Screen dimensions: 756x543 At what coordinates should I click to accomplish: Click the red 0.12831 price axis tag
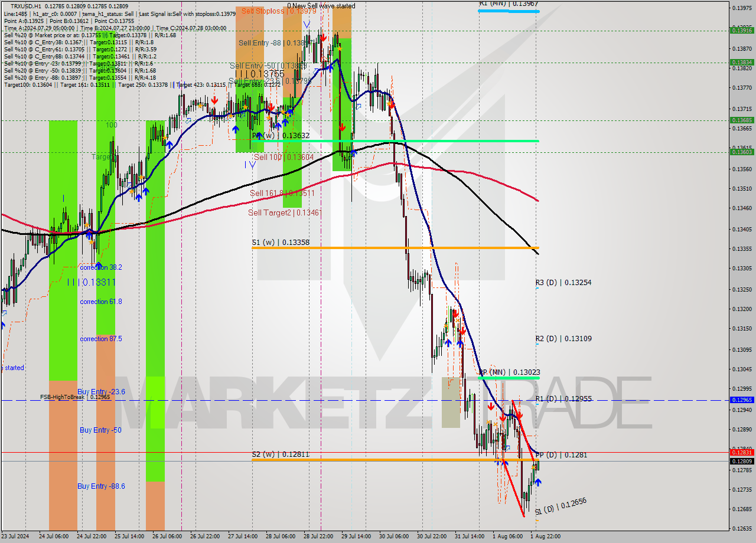742,453
